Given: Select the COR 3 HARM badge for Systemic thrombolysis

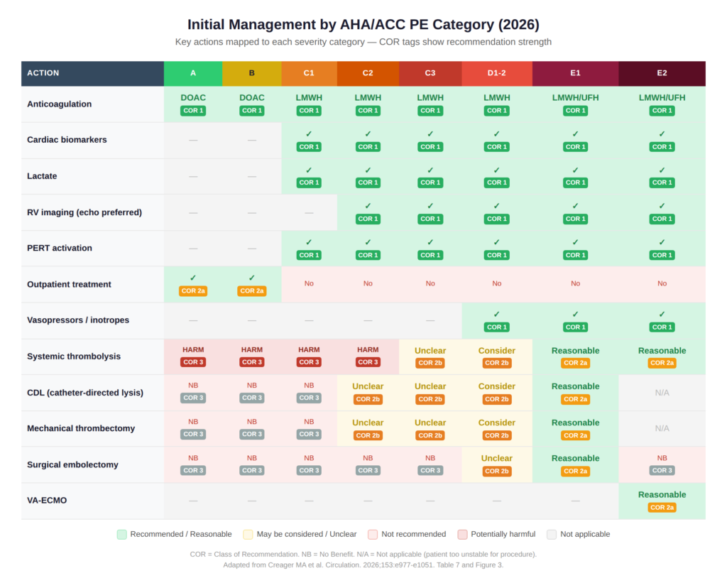Looking at the screenshot, I should [193, 362].
